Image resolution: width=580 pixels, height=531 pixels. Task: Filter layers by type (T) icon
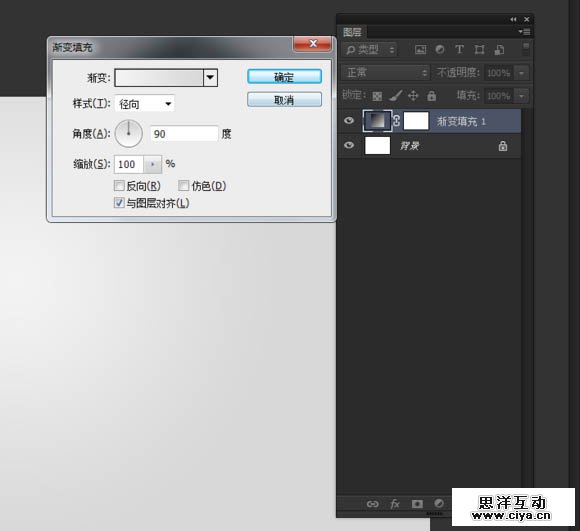459,50
